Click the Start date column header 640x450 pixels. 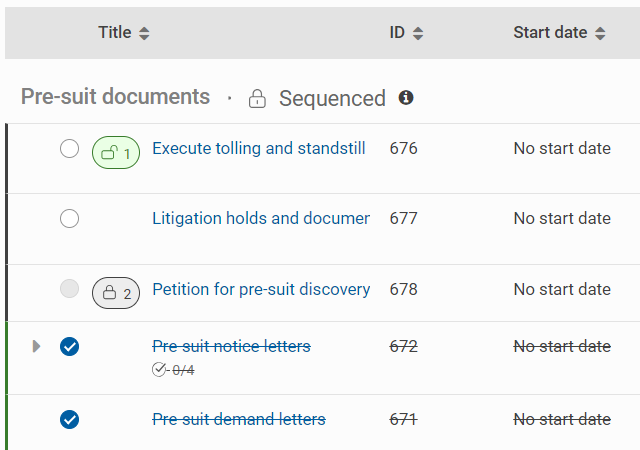pos(550,33)
